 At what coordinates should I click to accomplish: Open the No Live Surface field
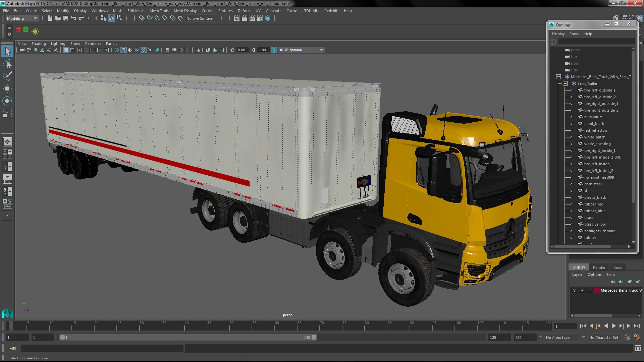pos(201,18)
